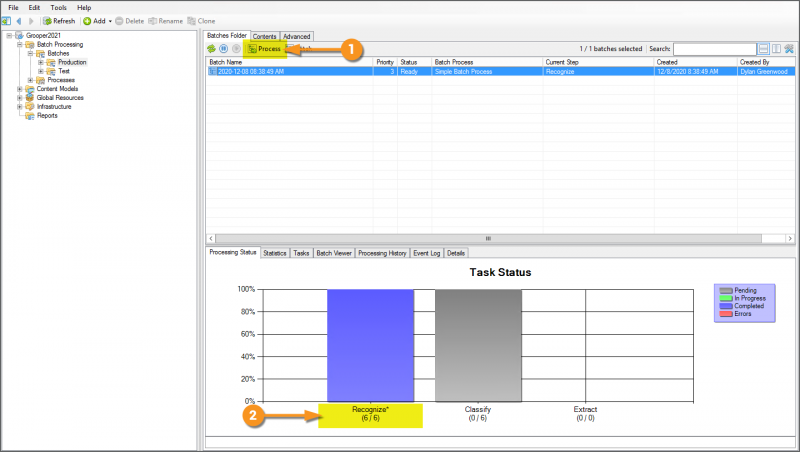Viewport: 800px width, 452px height.
Task: Sort by Created column header
Action: [695, 62]
